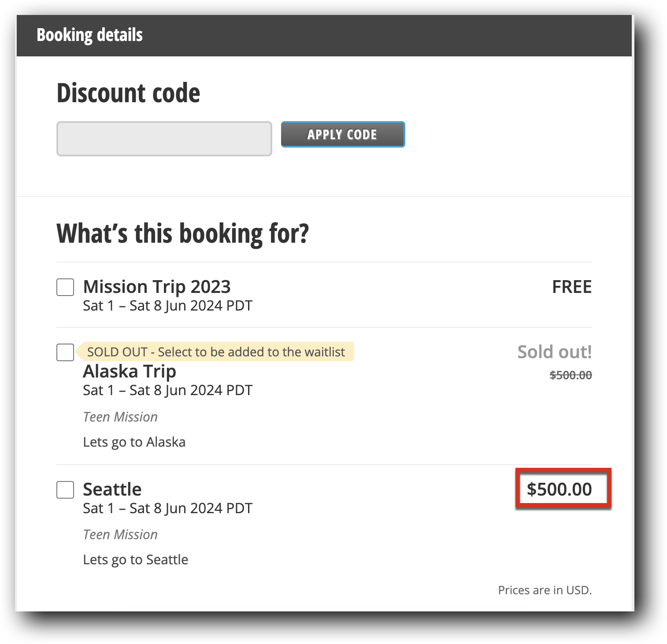Click the Teen Mission label under Seattle
This screenshot has width=667, height=644.
[x=120, y=534]
